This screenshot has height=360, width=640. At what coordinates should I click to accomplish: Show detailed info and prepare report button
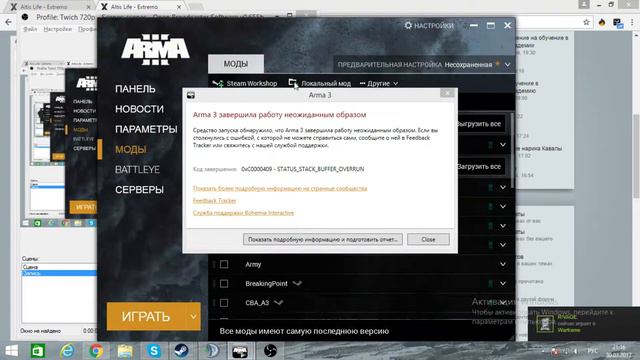pyautogui.click(x=322, y=239)
